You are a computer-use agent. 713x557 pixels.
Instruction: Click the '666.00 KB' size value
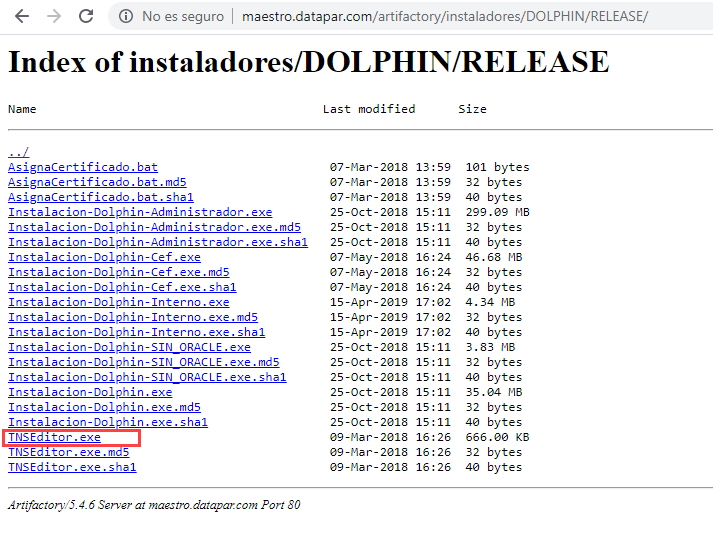coord(497,437)
